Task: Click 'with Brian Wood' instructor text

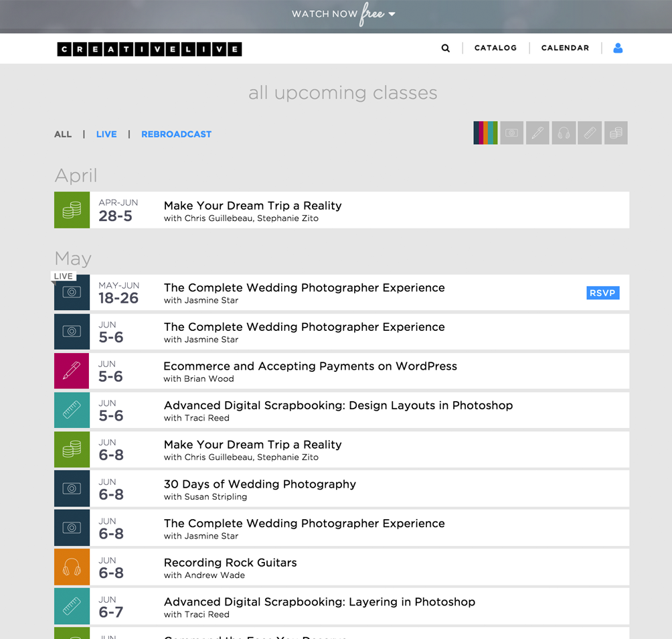Action: coord(199,378)
